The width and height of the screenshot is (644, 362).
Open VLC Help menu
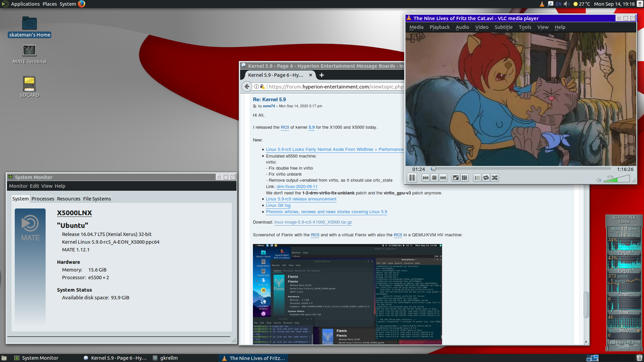coord(560,27)
